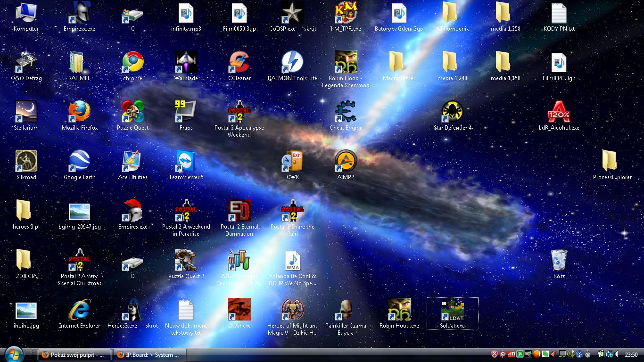Select the Yolanda Be Cool WMA file
The width and height of the screenshot is (644, 362).
coord(292,268)
